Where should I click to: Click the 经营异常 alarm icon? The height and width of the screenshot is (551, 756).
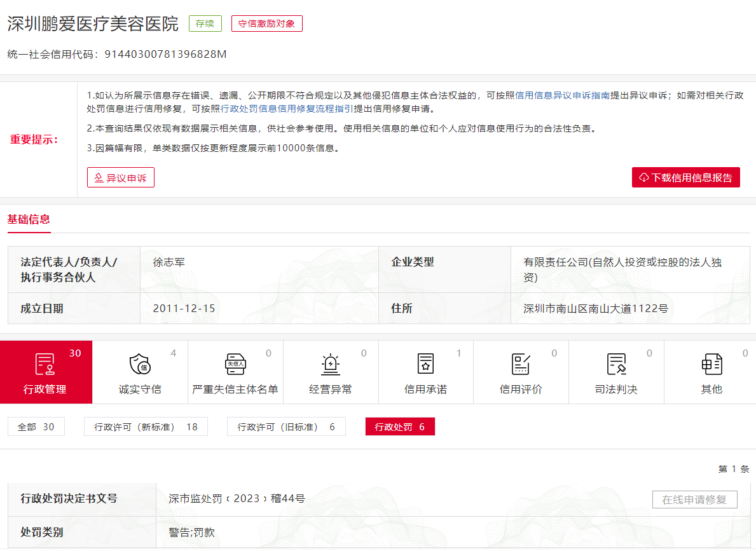331,364
